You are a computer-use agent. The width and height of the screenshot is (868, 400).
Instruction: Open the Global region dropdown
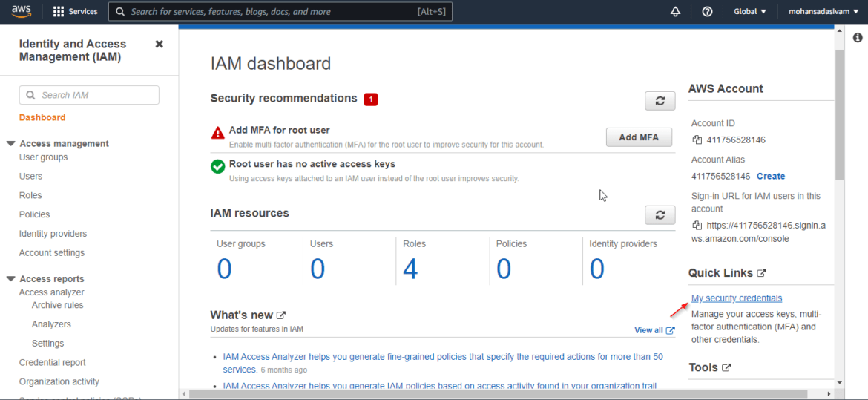[x=750, y=12]
